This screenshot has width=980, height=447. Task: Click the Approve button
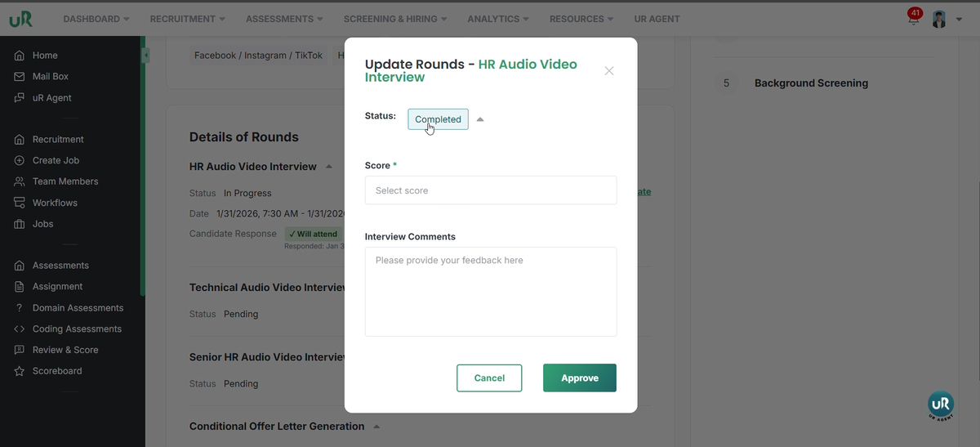point(579,378)
